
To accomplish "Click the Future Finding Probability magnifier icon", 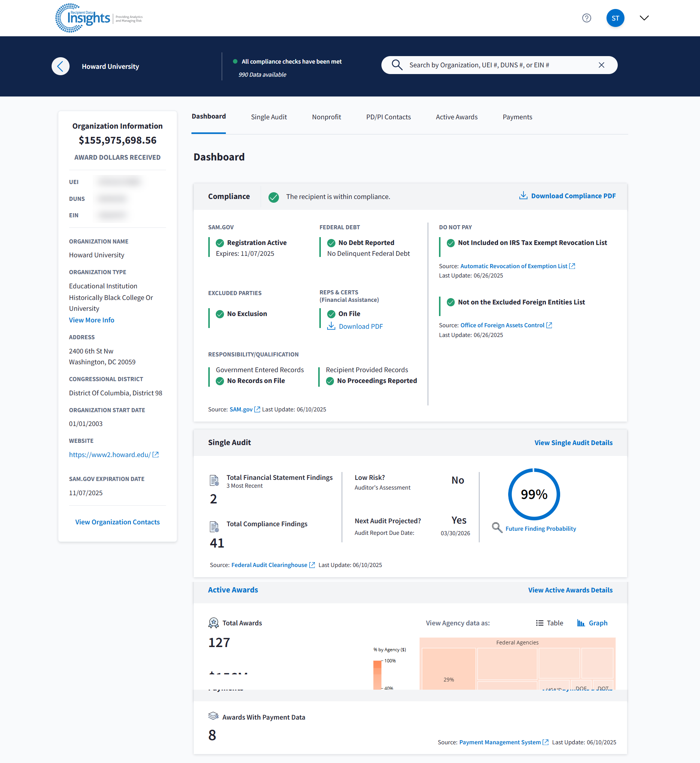I will coord(497,527).
